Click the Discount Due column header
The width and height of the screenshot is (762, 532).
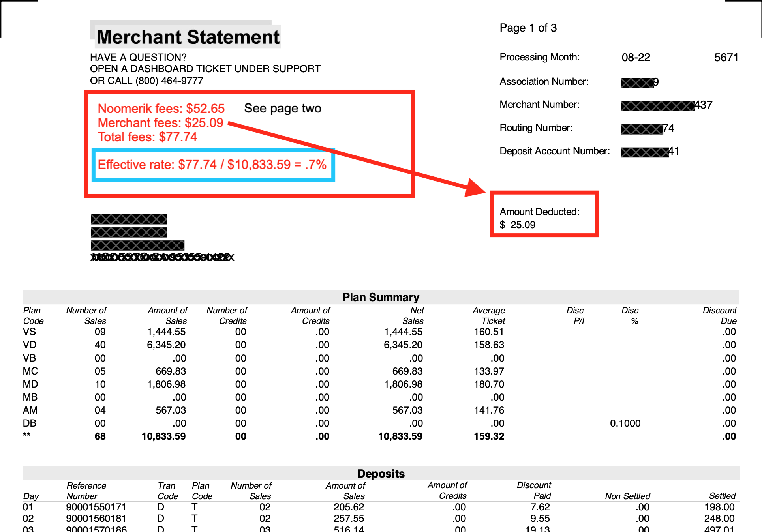point(719,316)
